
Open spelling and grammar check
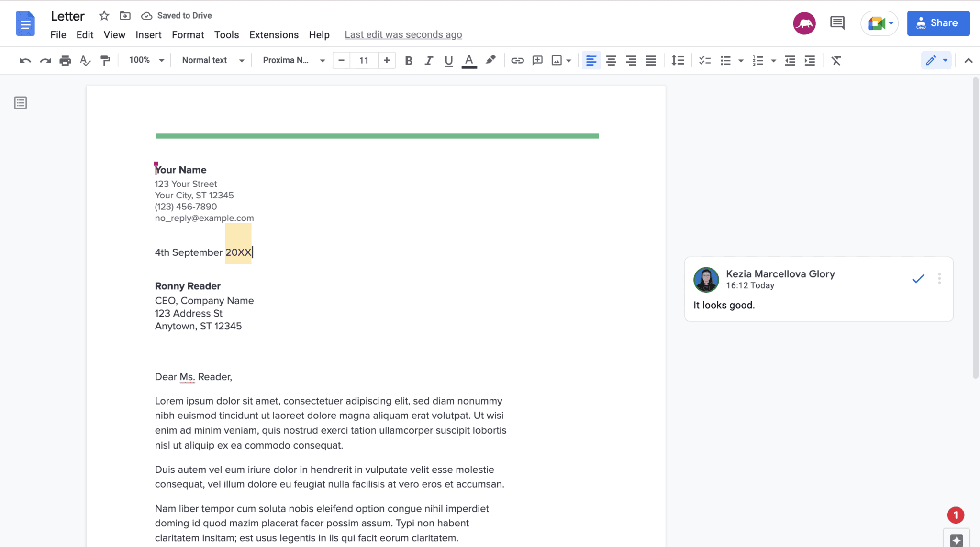[85, 60]
